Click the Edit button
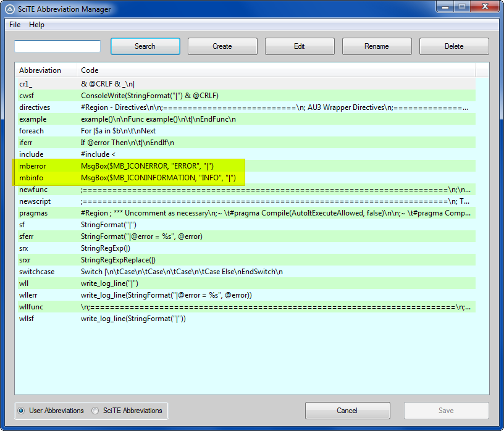The height and width of the screenshot is (431, 504). click(x=300, y=46)
